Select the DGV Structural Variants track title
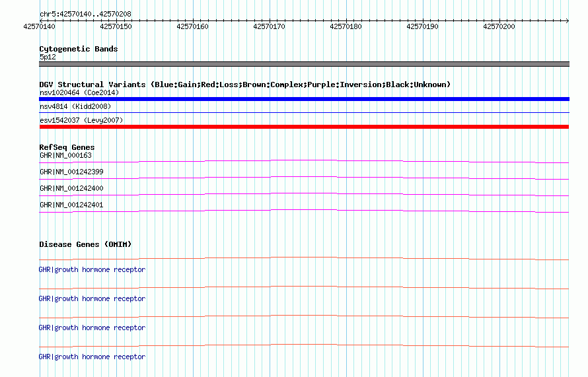This screenshot has width=588, height=377. point(245,85)
